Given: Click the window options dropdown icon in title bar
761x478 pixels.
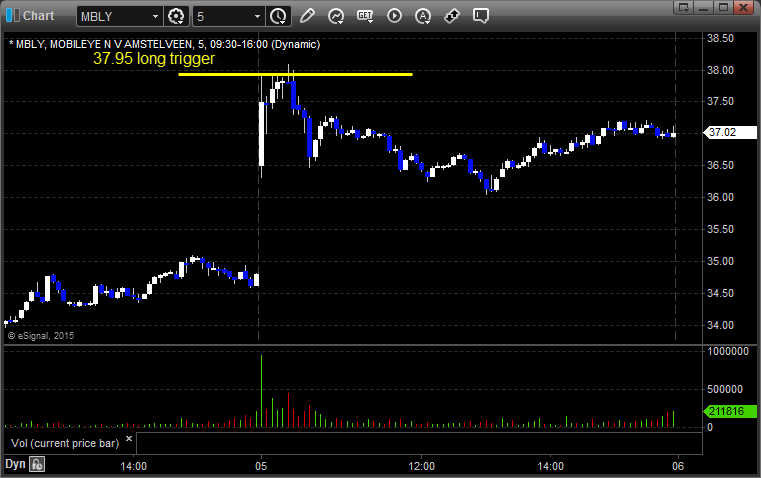Looking at the screenshot, I should click(684, 7).
